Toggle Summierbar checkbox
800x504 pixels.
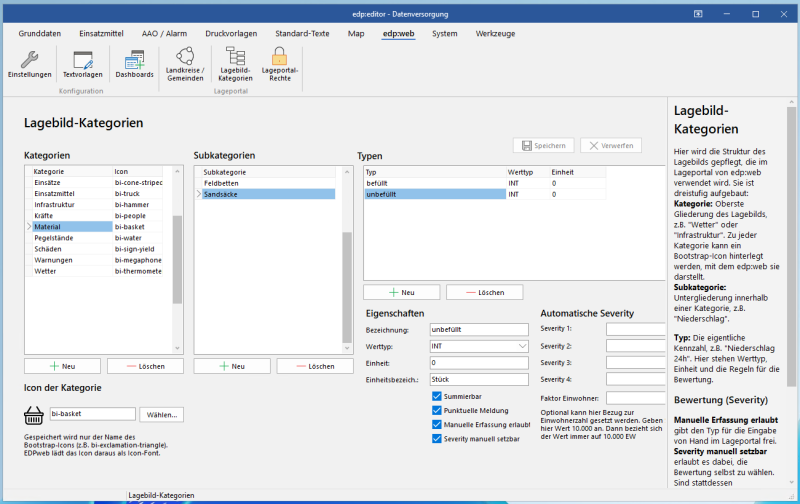pos(437,396)
